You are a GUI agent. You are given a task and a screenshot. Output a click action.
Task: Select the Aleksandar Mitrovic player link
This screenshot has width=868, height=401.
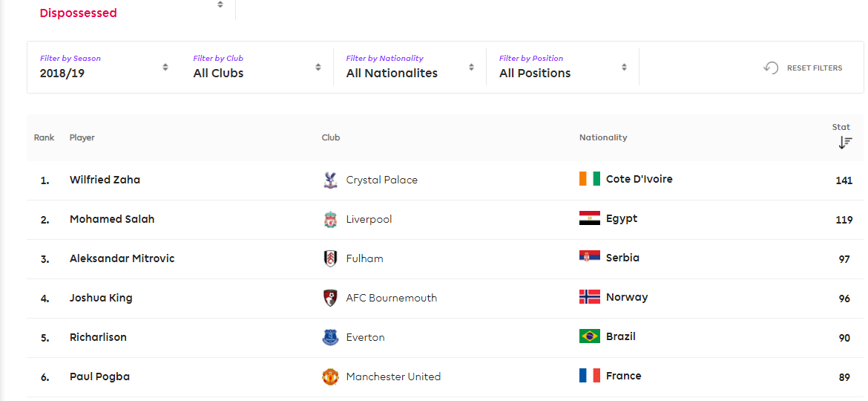122,258
